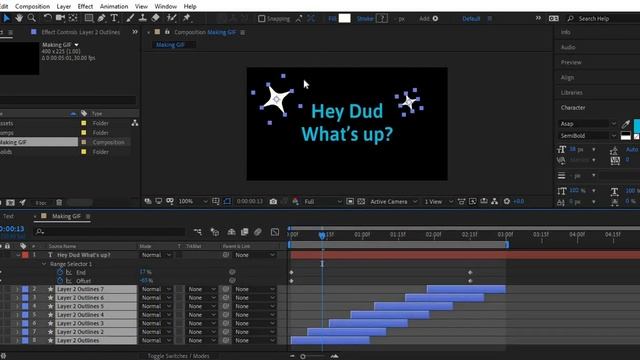Select the Pen tool

pos(102,18)
